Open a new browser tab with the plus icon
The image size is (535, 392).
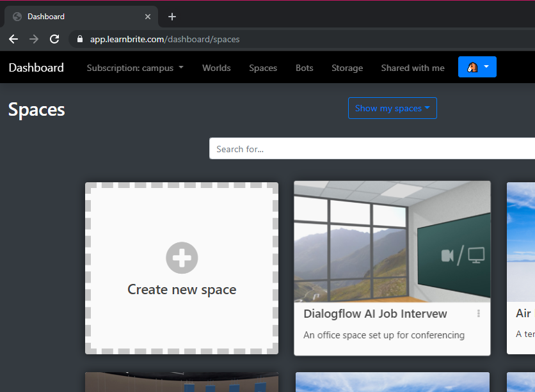[x=172, y=17]
